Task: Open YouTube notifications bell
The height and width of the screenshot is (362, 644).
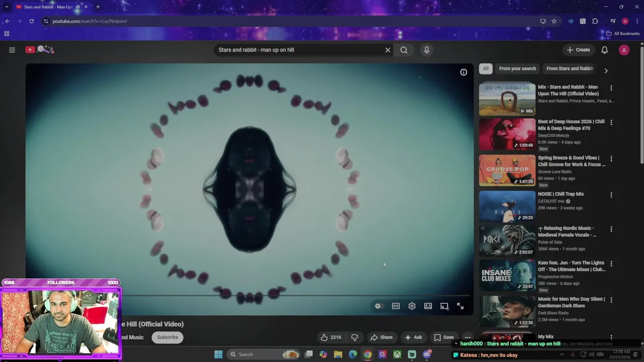Action: (x=605, y=50)
